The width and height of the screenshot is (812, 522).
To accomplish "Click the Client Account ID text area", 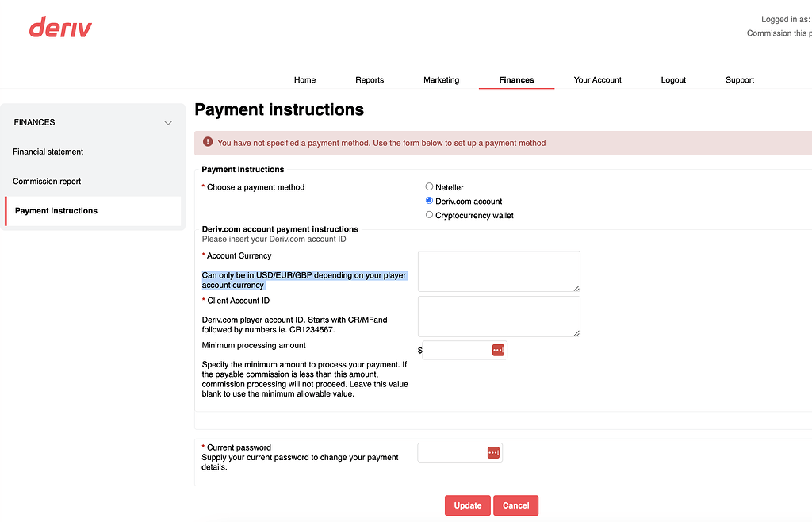I will [499, 316].
